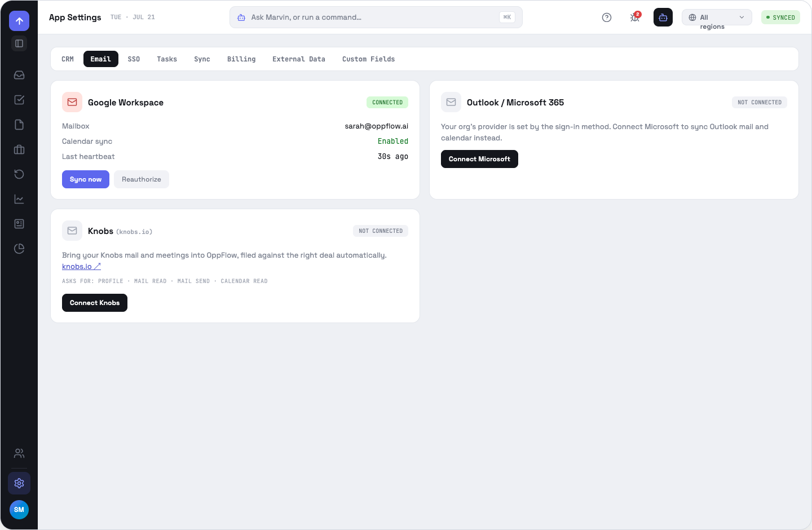Open the All regions dropdown
This screenshot has width=812, height=530.
pos(717,17)
